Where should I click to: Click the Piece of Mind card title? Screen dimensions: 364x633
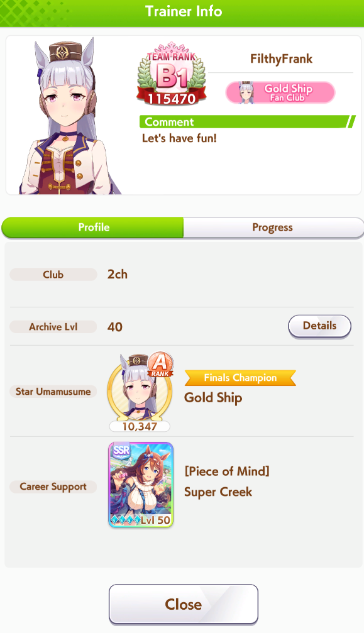pyautogui.click(x=227, y=471)
